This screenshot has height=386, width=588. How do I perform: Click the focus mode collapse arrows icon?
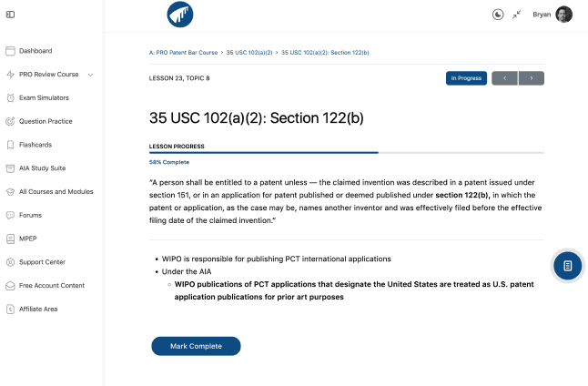pyautogui.click(x=517, y=15)
